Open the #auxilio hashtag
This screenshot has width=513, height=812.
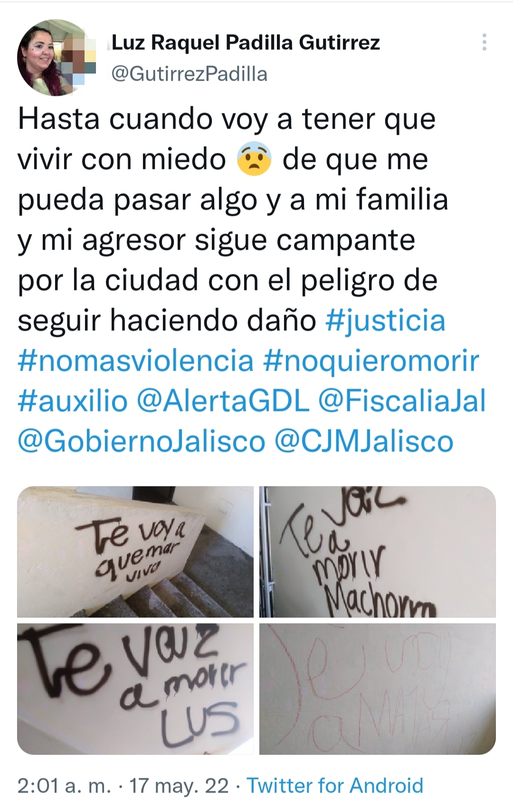point(73,401)
